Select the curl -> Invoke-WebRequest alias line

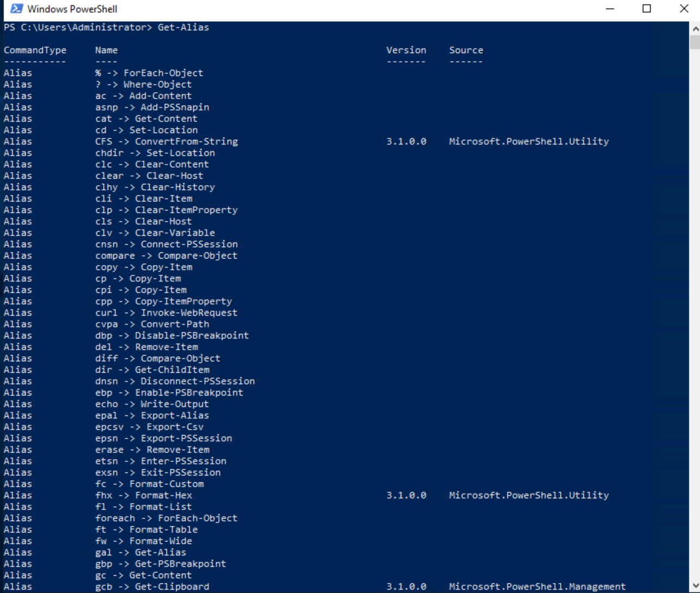(x=167, y=313)
